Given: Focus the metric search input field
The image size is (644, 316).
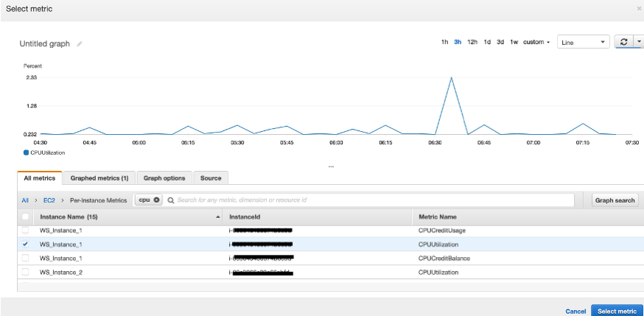Looking at the screenshot, I should [369, 200].
